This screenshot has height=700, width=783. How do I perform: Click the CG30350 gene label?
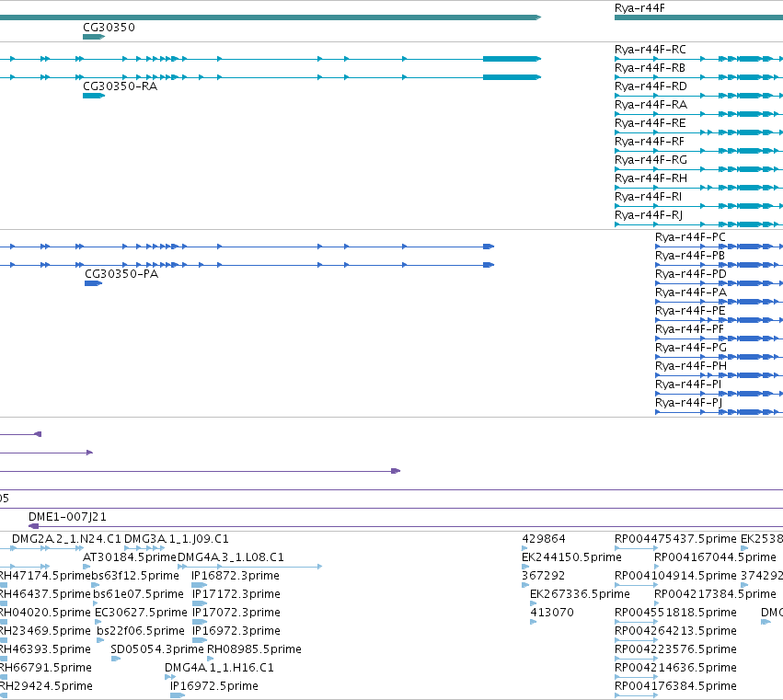click(x=109, y=28)
